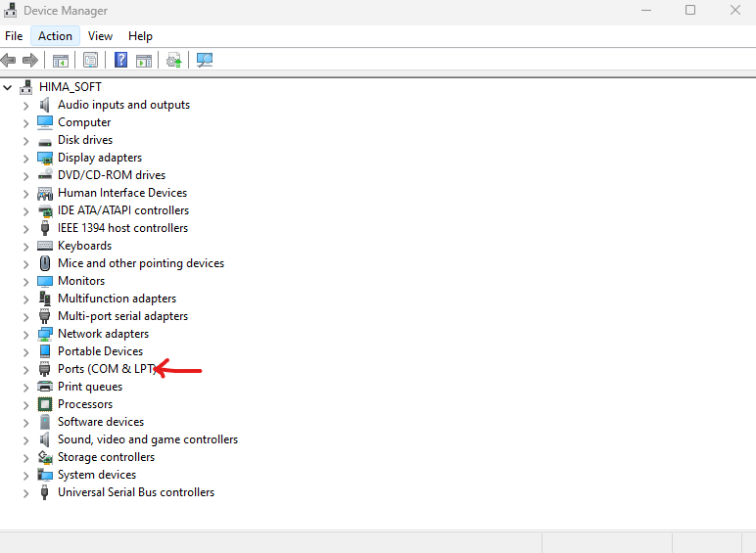Select Monitors label
Image resolution: width=756 pixels, height=553 pixels.
(x=81, y=281)
